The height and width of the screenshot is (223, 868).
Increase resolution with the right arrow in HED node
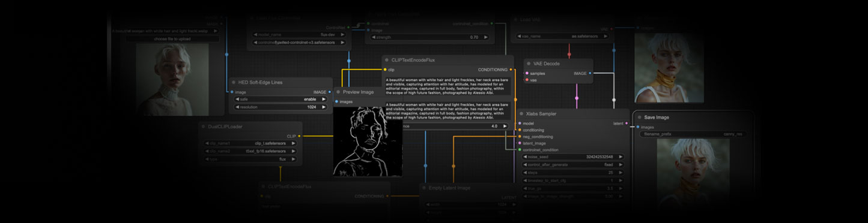324,107
